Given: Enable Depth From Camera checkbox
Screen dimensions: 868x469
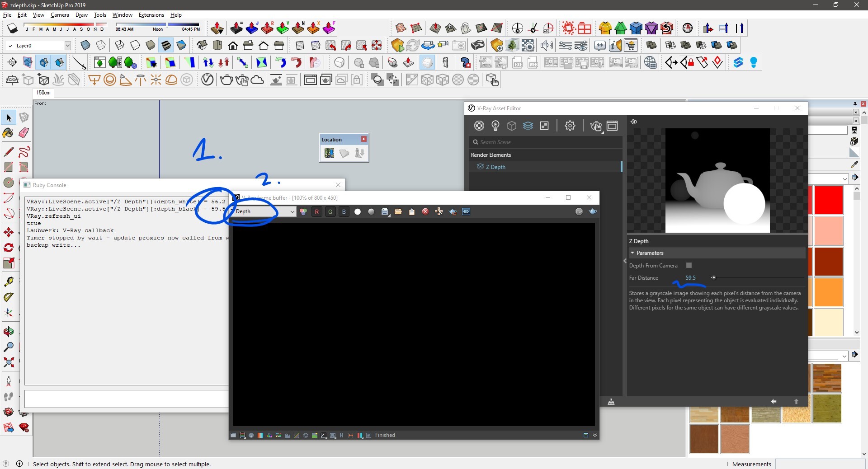Looking at the screenshot, I should [689, 265].
